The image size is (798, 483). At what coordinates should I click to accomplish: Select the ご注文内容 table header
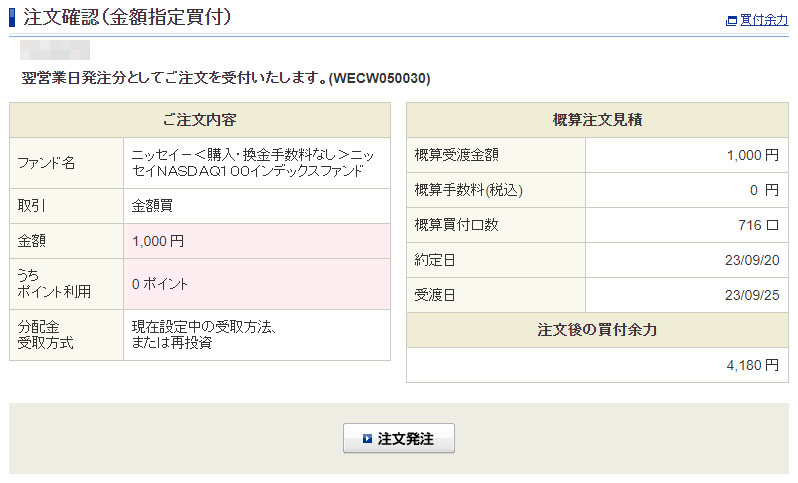[199, 120]
